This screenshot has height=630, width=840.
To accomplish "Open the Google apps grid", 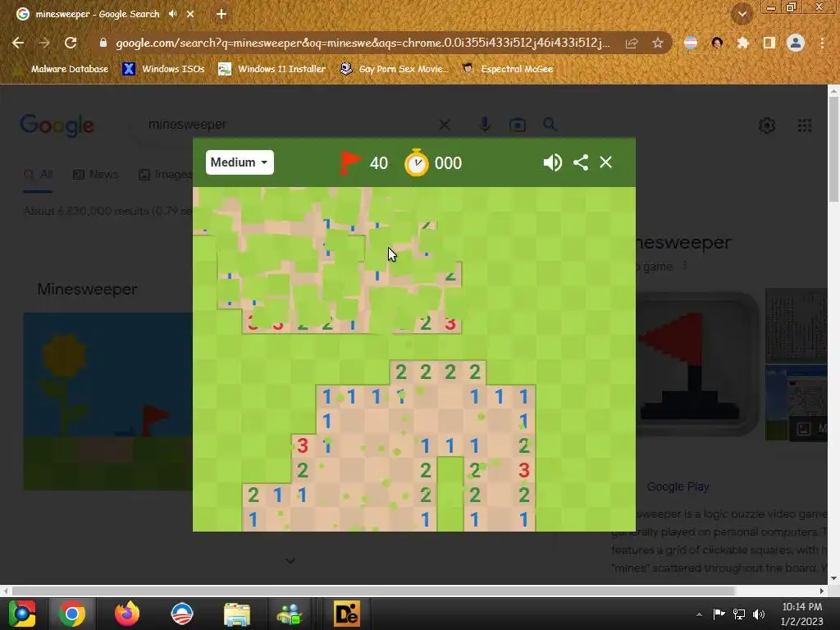I will click(x=805, y=126).
